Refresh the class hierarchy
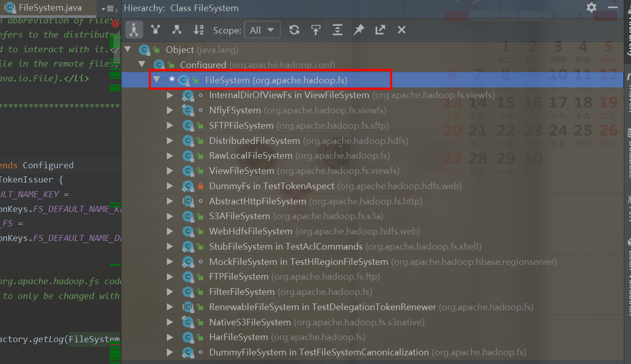Screen dimensions: 631x364 click(x=294, y=29)
